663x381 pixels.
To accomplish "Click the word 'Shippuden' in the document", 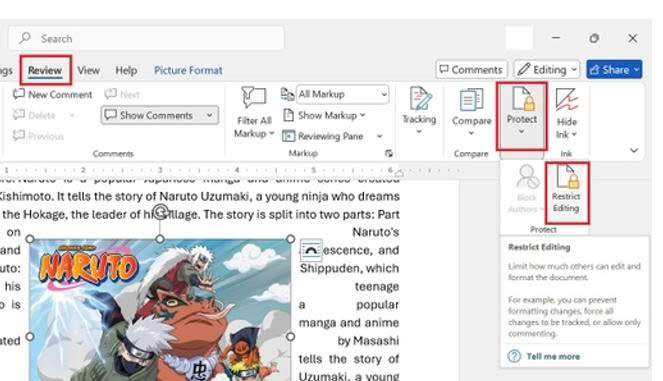I will 331,268.
